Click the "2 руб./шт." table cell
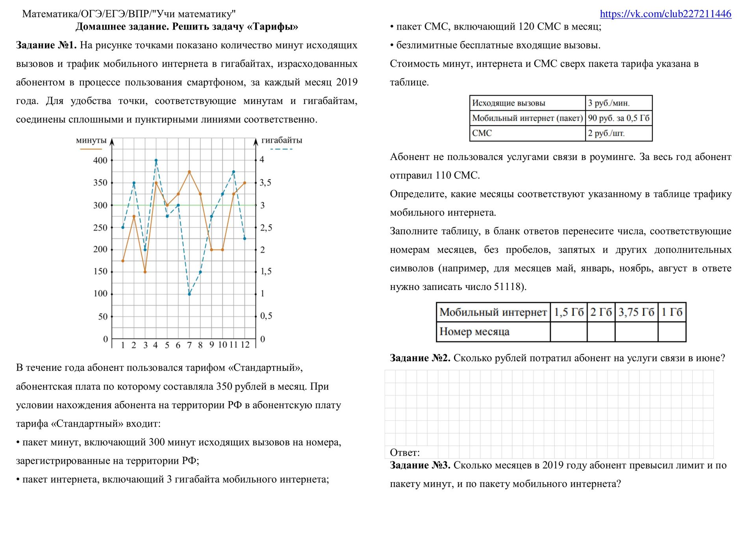Image resolution: width=756 pixels, height=535 pixels. point(619,133)
